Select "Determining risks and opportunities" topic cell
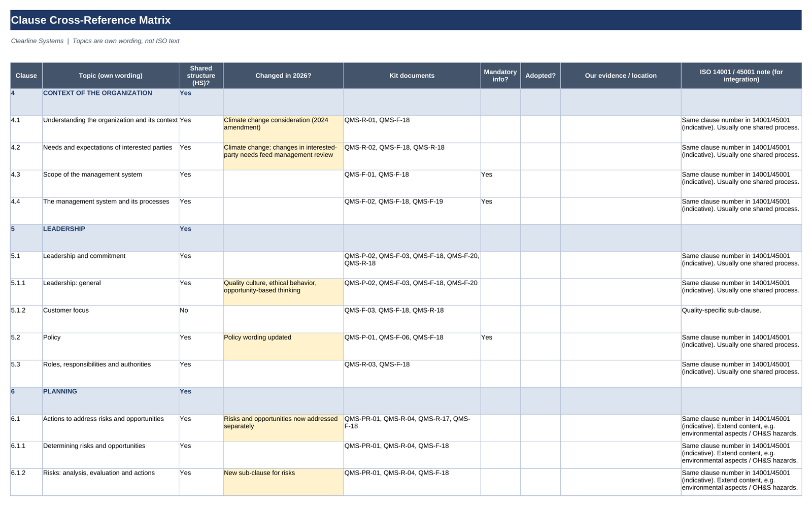The image size is (812, 506). click(x=111, y=455)
